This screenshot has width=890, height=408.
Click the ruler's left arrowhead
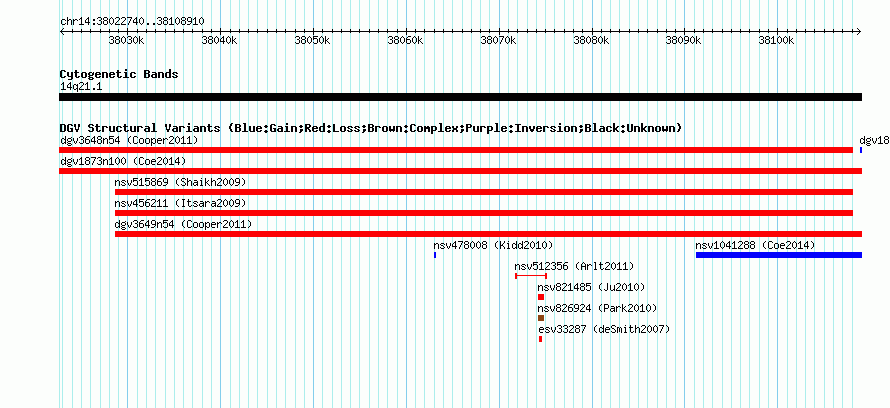pos(62,31)
